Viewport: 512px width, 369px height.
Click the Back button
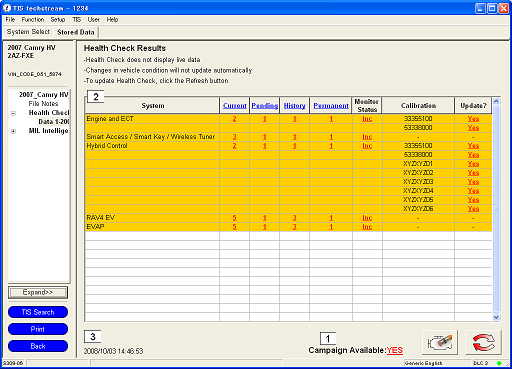[x=38, y=346]
